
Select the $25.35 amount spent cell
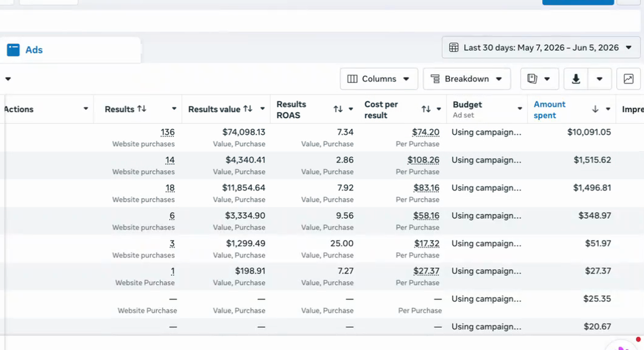(x=597, y=299)
